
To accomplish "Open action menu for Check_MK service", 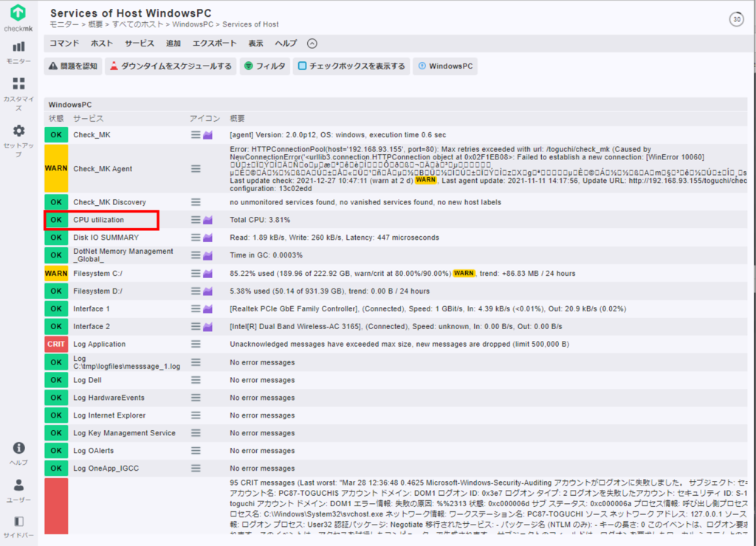I will 195,135.
